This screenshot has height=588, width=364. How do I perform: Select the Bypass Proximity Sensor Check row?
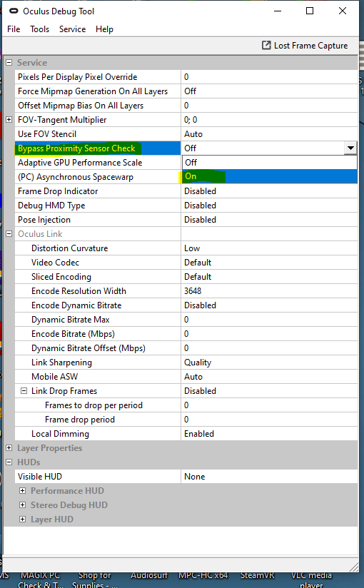[x=98, y=148]
